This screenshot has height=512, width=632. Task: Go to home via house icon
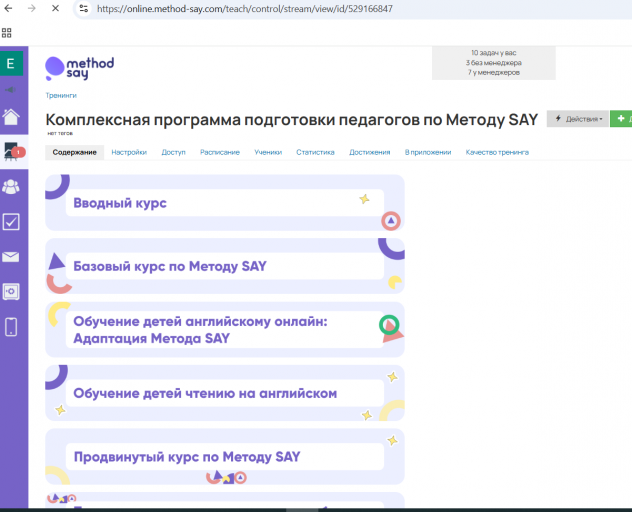click(11, 117)
